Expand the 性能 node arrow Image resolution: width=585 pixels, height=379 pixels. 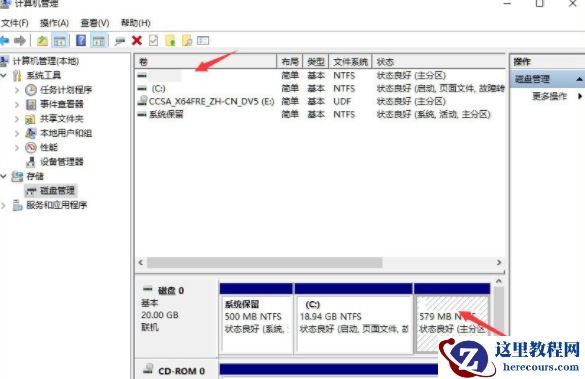[x=17, y=148]
